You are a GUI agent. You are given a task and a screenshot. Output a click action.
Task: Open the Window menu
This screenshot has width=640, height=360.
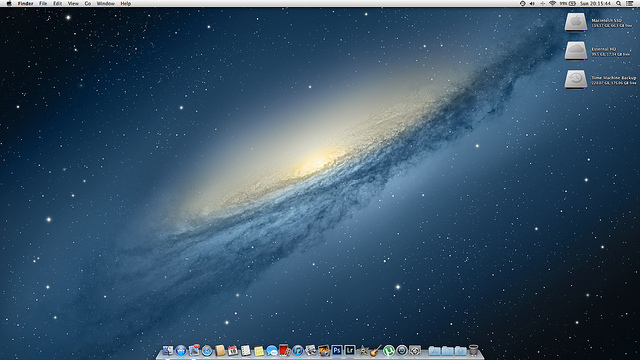point(105,3)
